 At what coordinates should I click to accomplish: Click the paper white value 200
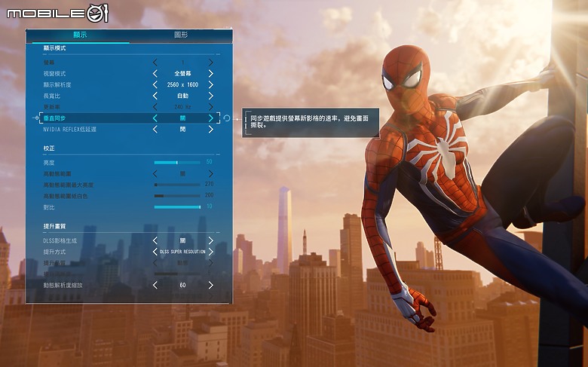(210, 195)
